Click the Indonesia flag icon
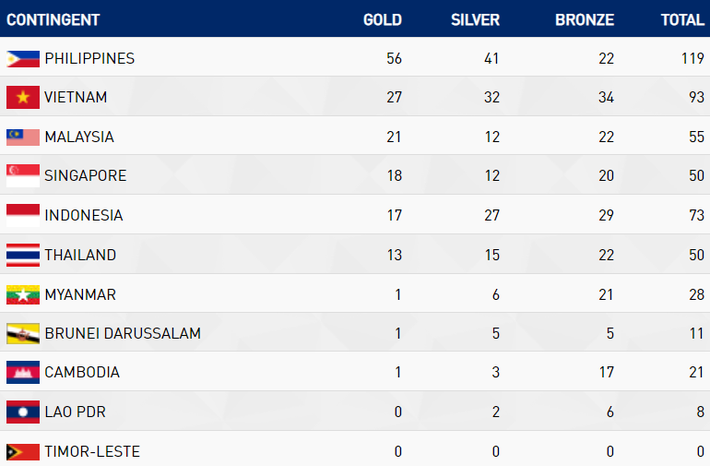The height and width of the screenshot is (466, 710). tap(22, 215)
